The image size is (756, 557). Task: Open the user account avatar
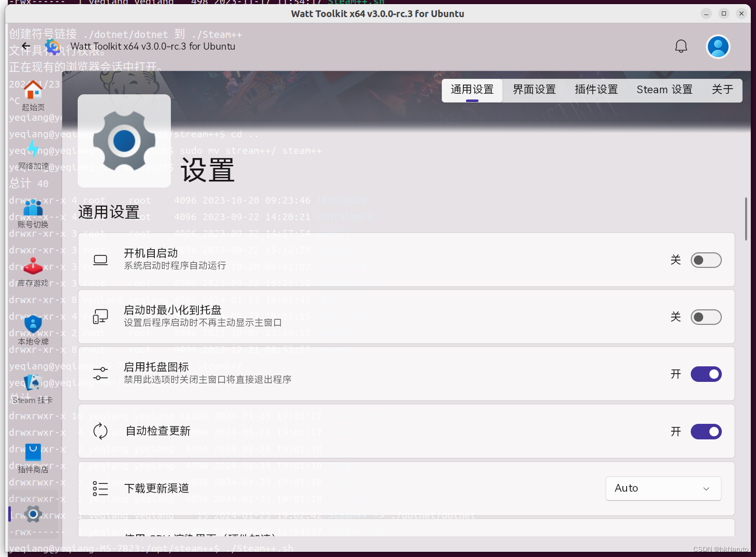[718, 47]
